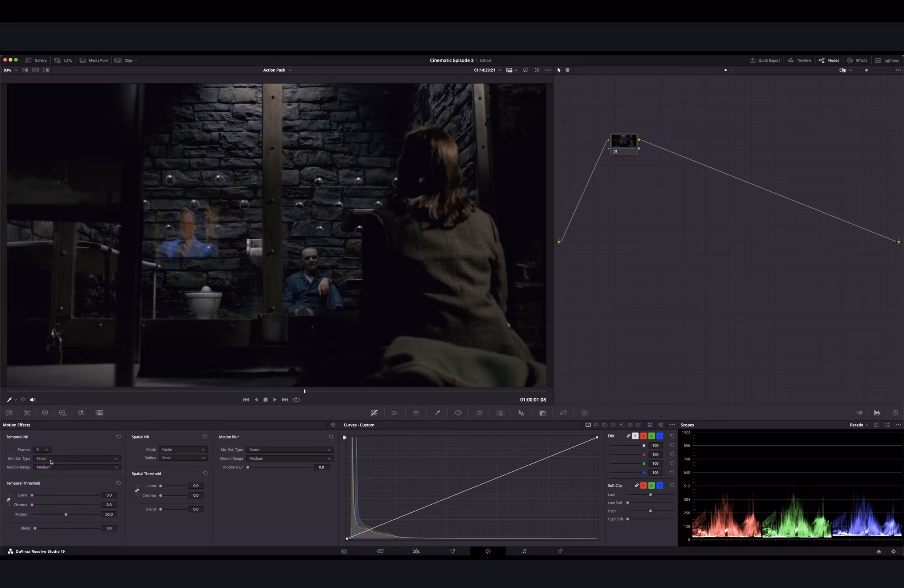
Task: Open the Camera Raw palette
Action: tap(10, 413)
